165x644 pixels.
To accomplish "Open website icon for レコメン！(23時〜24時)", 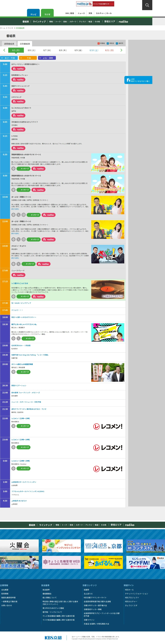I will [x=14, y=447].
